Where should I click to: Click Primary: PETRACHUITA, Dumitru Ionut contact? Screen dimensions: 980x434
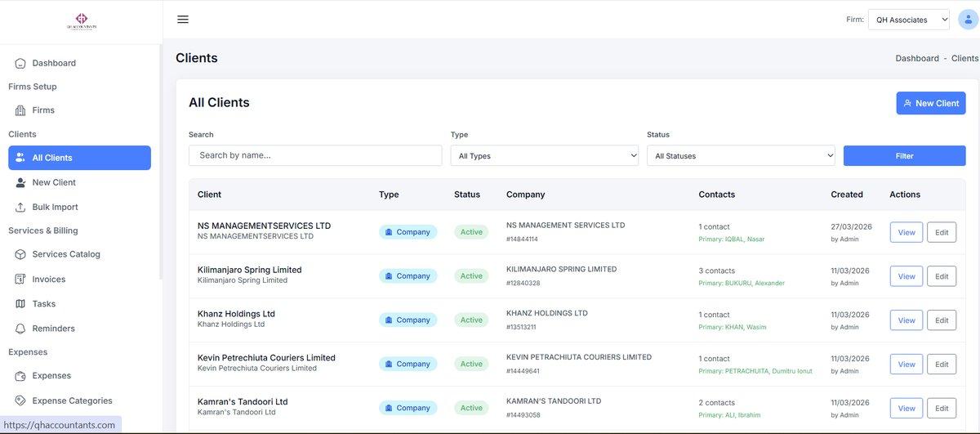pos(755,371)
